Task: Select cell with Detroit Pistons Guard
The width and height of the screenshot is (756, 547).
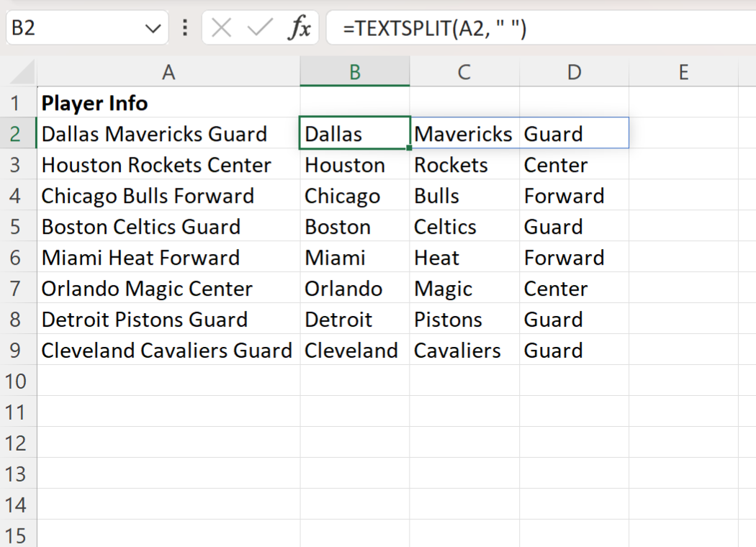Action: tap(168, 320)
